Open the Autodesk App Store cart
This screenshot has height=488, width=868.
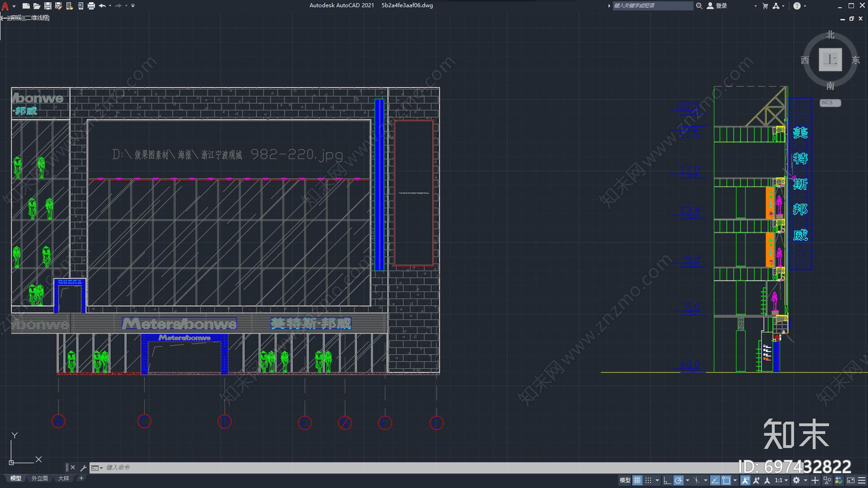(765, 6)
